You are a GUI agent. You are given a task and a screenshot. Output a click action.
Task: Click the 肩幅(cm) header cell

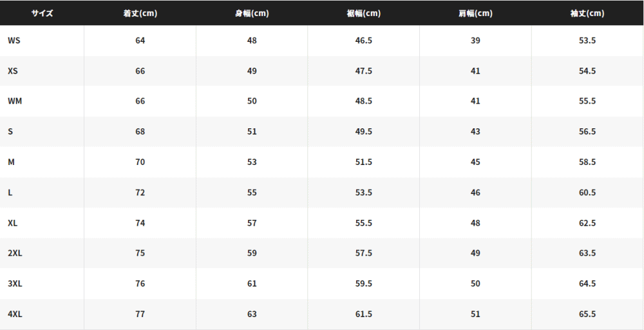[x=475, y=13]
